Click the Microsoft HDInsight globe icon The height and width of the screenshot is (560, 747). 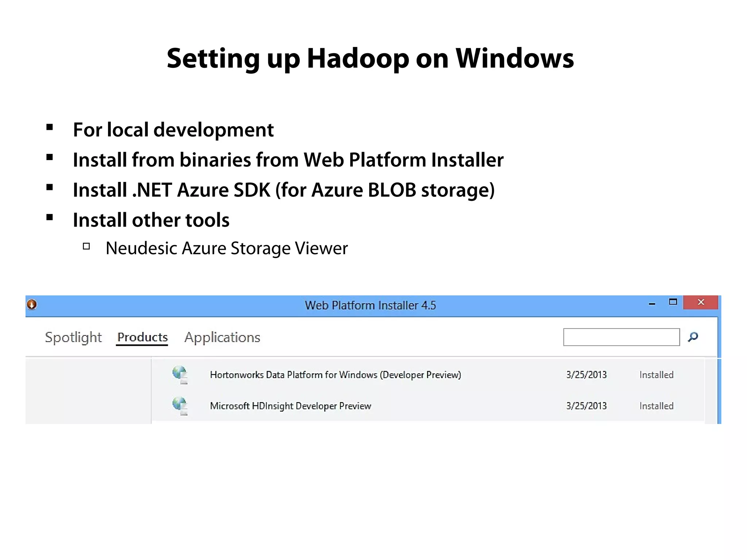[180, 406]
